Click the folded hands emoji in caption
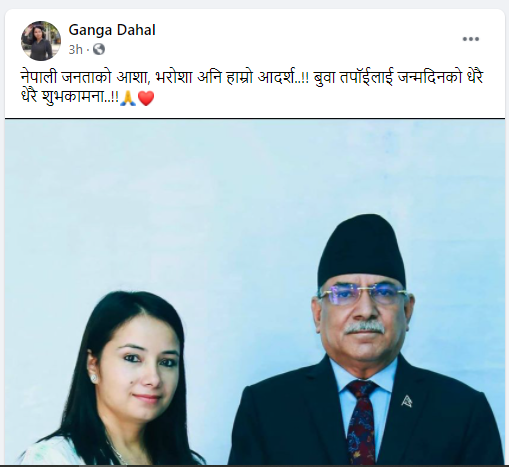This screenshot has width=509, height=467. coord(128,99)
